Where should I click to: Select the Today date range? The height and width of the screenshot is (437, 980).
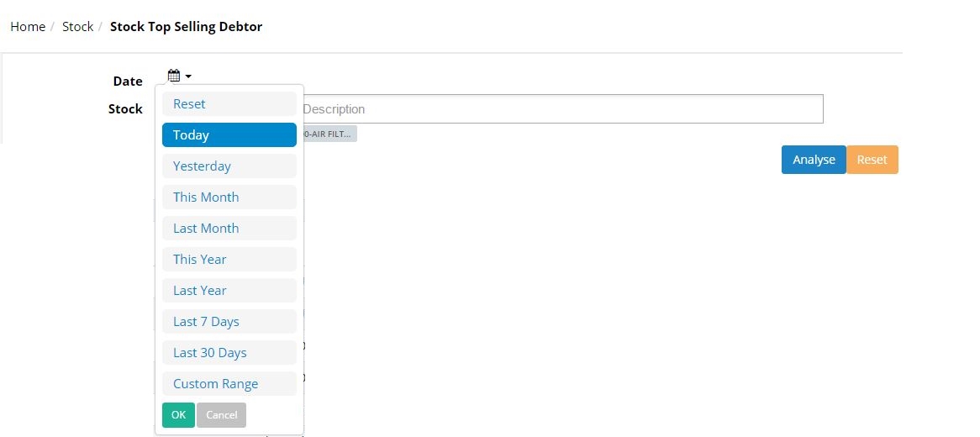[x=229, y=135]
